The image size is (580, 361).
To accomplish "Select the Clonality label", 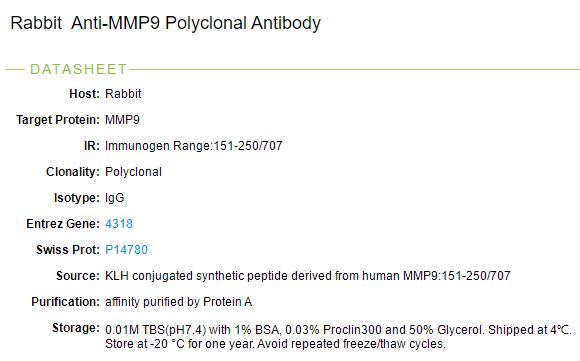I will tap(73, 172).
